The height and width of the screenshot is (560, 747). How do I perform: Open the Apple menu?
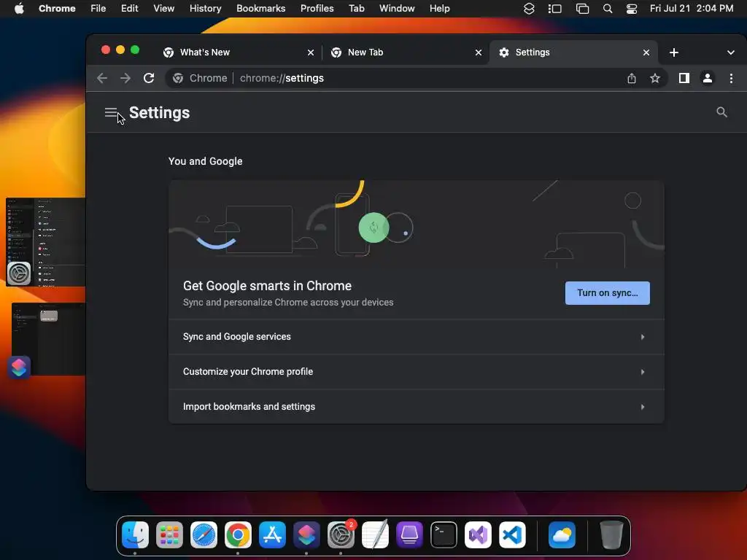click(x=19, y=9)
